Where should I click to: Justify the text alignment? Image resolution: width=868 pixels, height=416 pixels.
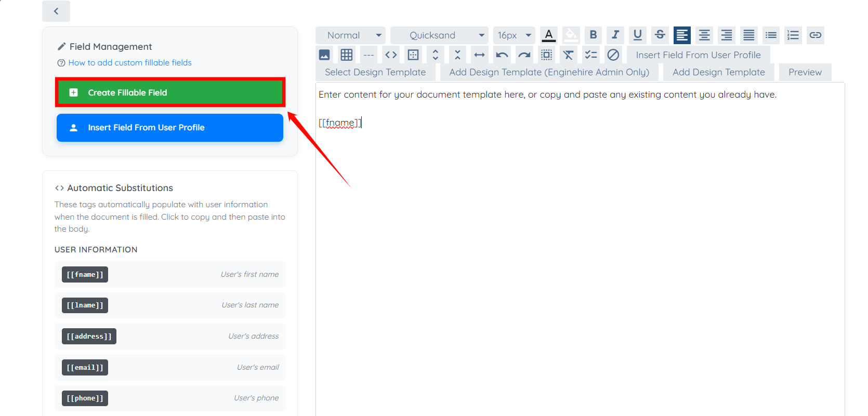[x=749, y=35]
